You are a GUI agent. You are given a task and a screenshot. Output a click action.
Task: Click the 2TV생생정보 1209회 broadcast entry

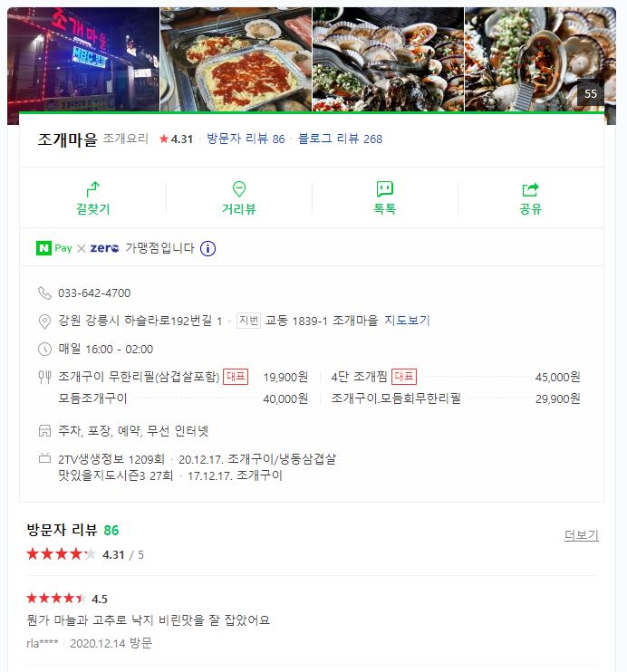click(111, 459)
